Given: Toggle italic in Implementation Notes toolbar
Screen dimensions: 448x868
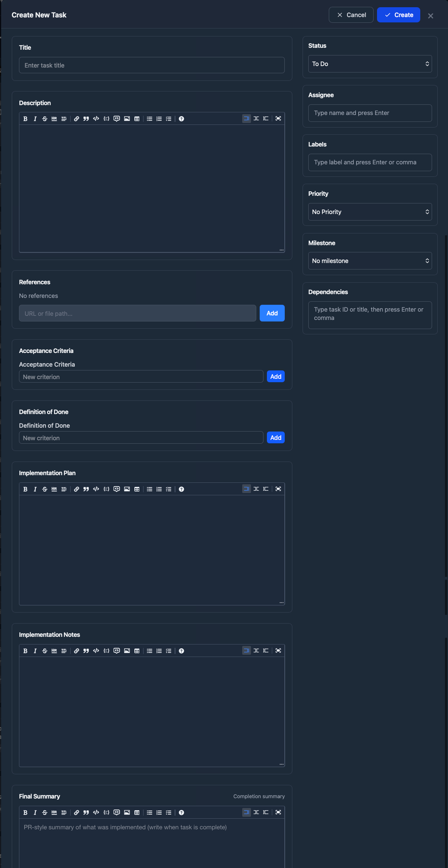Looking at the screenshot, I should (x=35, y=651).
